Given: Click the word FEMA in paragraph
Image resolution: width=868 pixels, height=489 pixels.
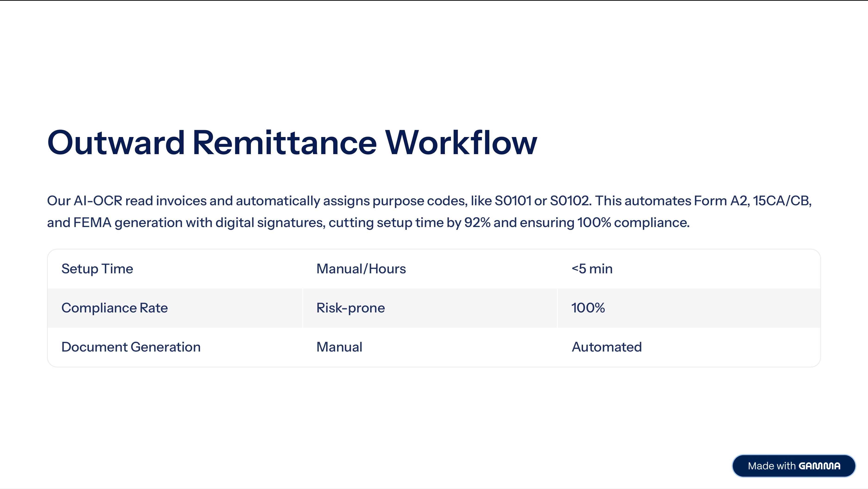Looking at the screenshot, I should pyautogui.click(x=92, y=223).
